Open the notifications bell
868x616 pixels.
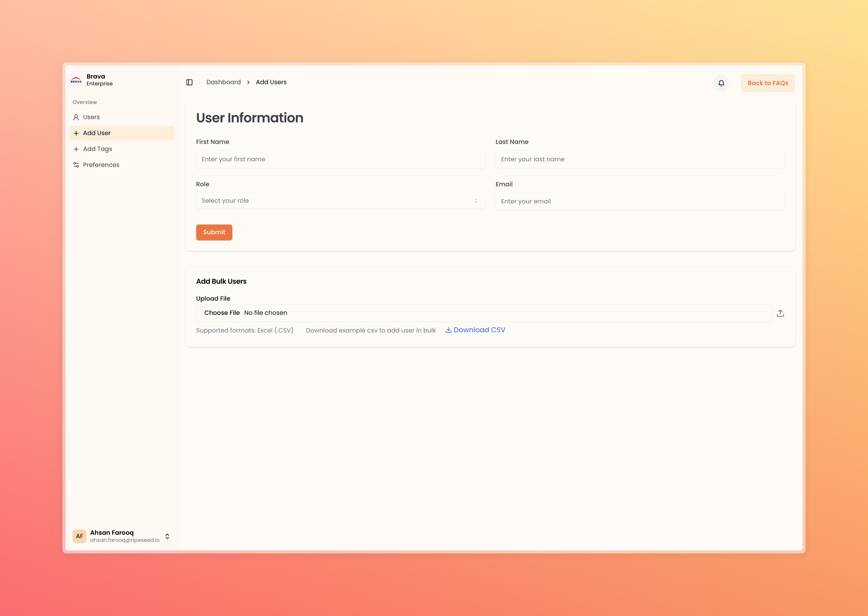(x=721, y=83)
